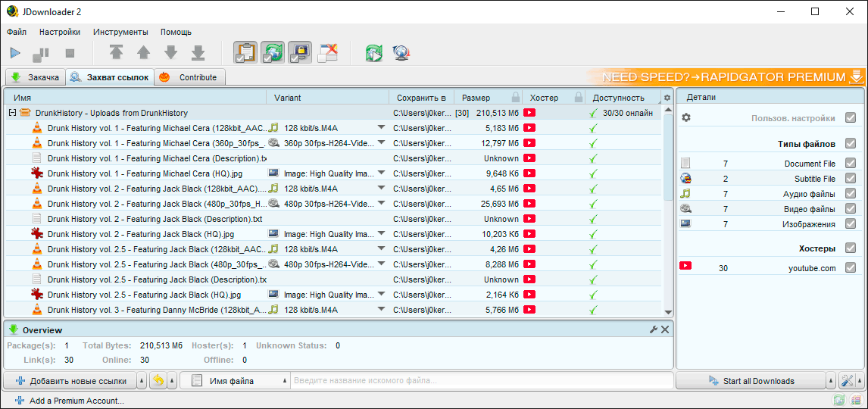Pause downloads using the pause toolbar icon
The height and width of the screenshot is (409, 868).
click(x=41, y=53)
